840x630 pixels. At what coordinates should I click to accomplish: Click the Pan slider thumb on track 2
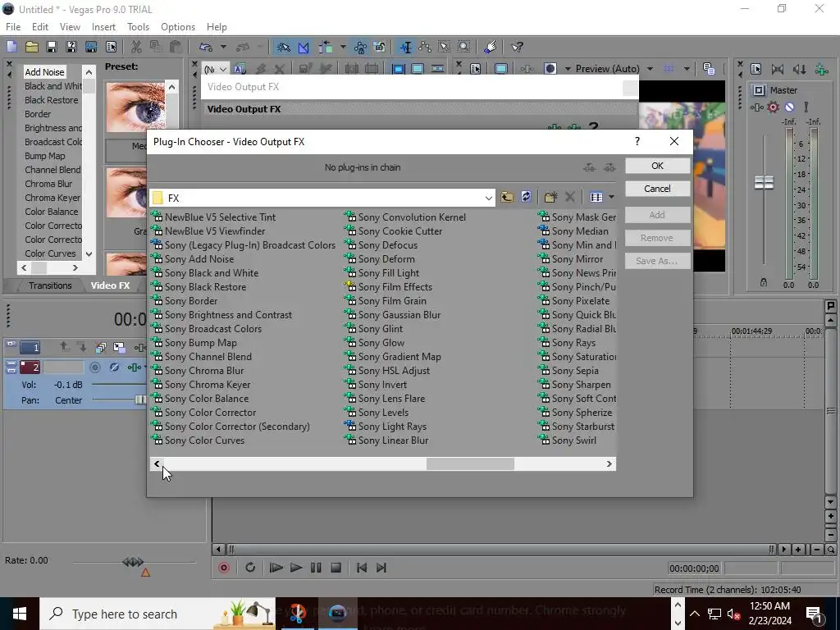(140, 400)
